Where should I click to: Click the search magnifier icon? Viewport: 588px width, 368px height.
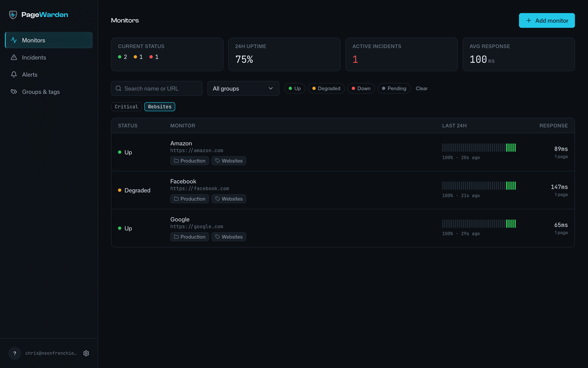(x=118, y=88)
